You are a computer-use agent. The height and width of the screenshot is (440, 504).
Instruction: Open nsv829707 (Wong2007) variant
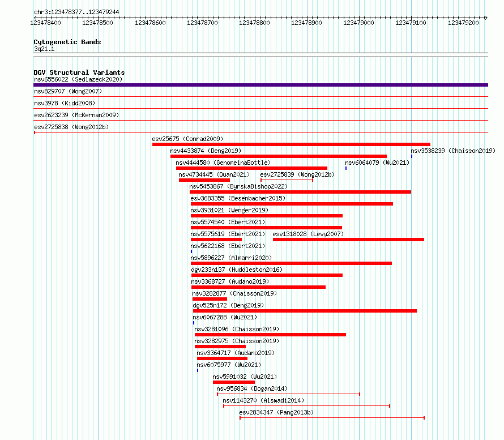[x=68, y=91]
